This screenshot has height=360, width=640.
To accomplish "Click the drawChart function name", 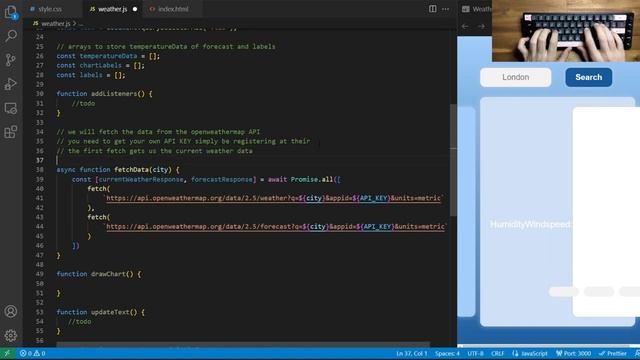I will click(x=108, y=274).
